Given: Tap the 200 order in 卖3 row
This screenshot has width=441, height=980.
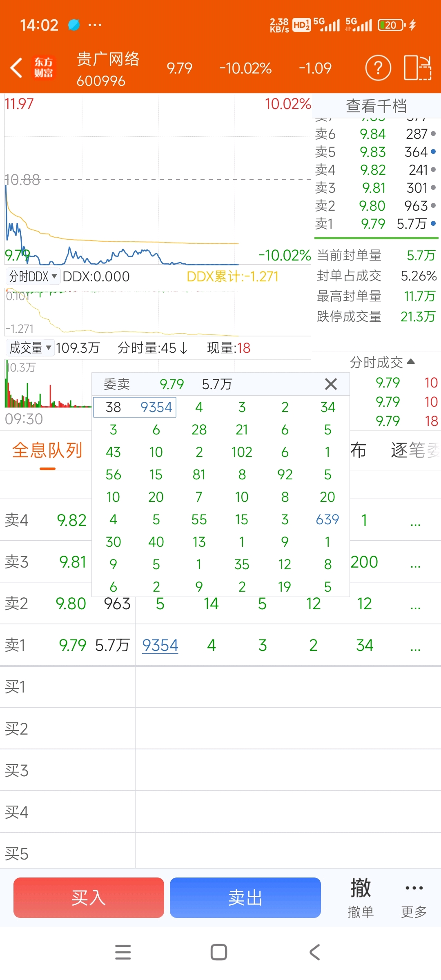Looking at the screenshot, I should (364, 562).
